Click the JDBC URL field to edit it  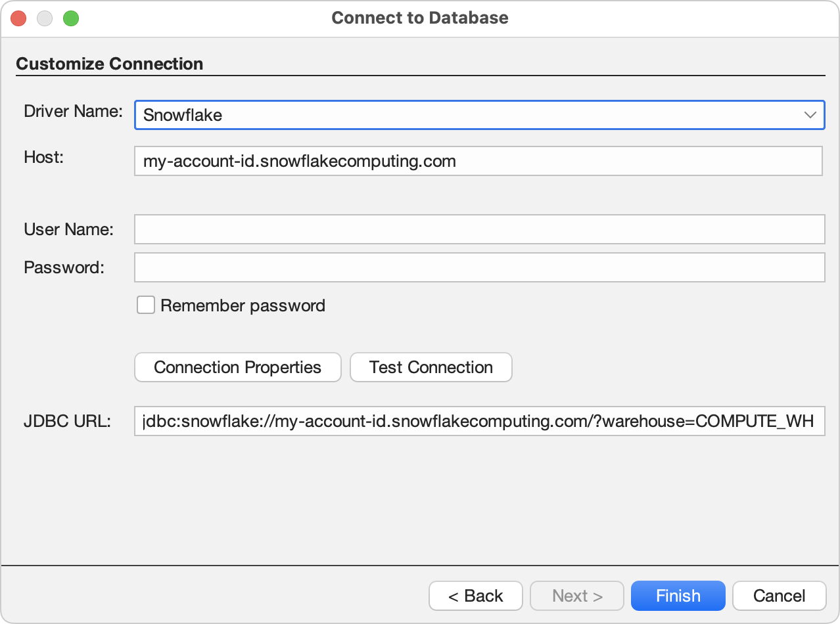pos(478,421)
